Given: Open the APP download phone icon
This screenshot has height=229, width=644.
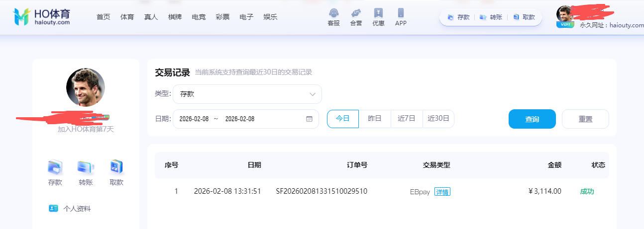Looking at the screenshot, I should (401, 13).
